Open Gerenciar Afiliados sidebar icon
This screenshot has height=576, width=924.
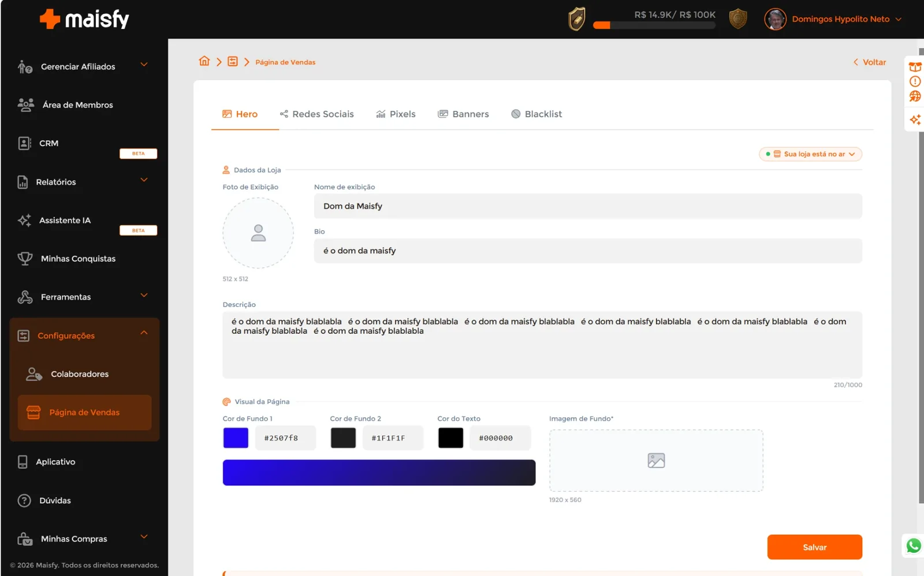25,67
